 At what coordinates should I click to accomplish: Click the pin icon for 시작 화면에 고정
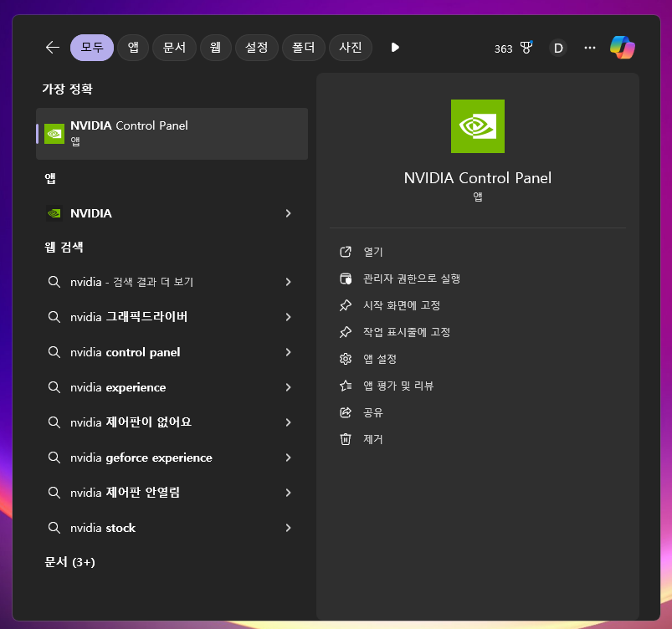[x=346, y=305]
